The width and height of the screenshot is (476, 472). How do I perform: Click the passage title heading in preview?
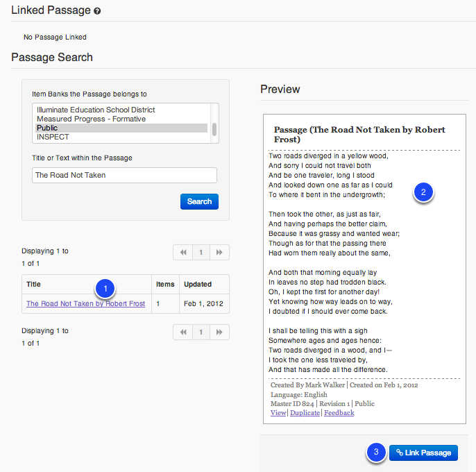coord(359,135)
